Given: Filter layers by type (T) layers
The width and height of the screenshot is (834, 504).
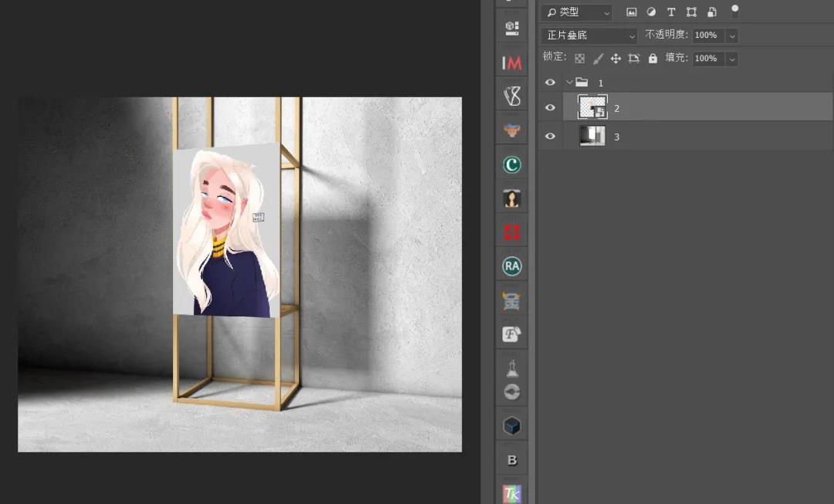Looking at the screenshot, I should click(x=671, y=12).
